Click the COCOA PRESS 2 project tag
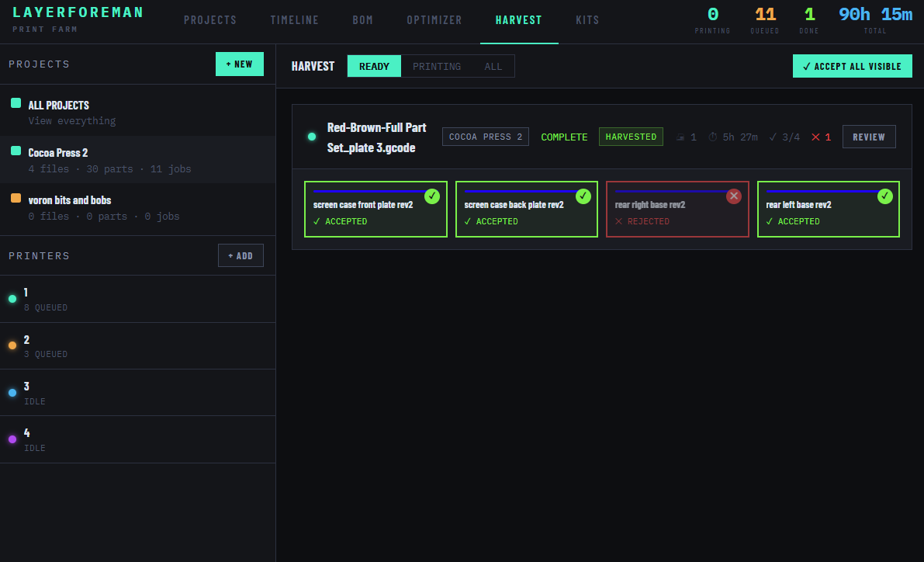 click(x=486, y=137)
